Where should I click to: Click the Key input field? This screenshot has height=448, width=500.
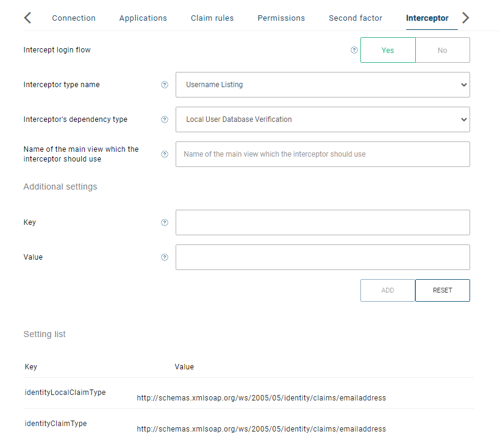pyautogui.click(x=323, y=222)
